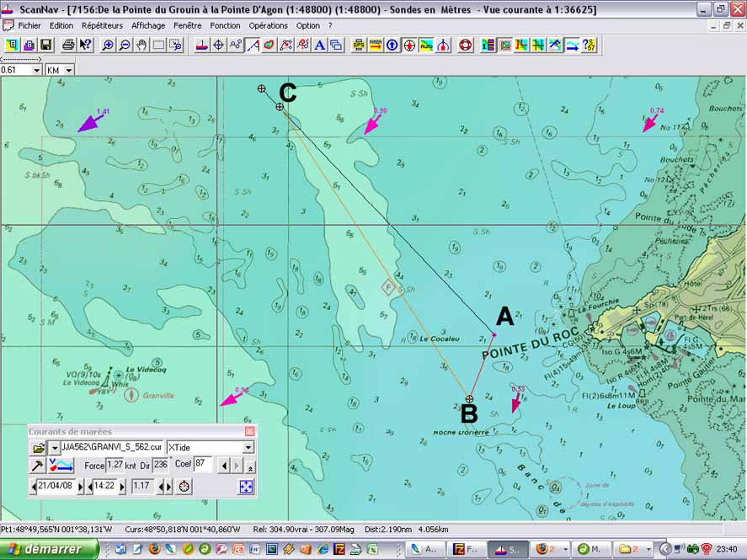
Task: Expand the 0.61 distance value dropdown
Action: [37, 71]
